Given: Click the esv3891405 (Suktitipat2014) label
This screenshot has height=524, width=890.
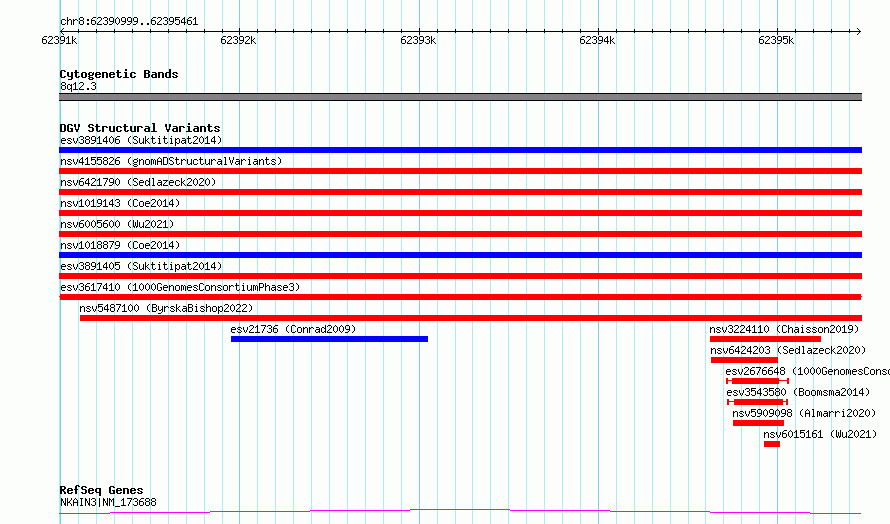Looking at the screenshot, I should [141, 266].
